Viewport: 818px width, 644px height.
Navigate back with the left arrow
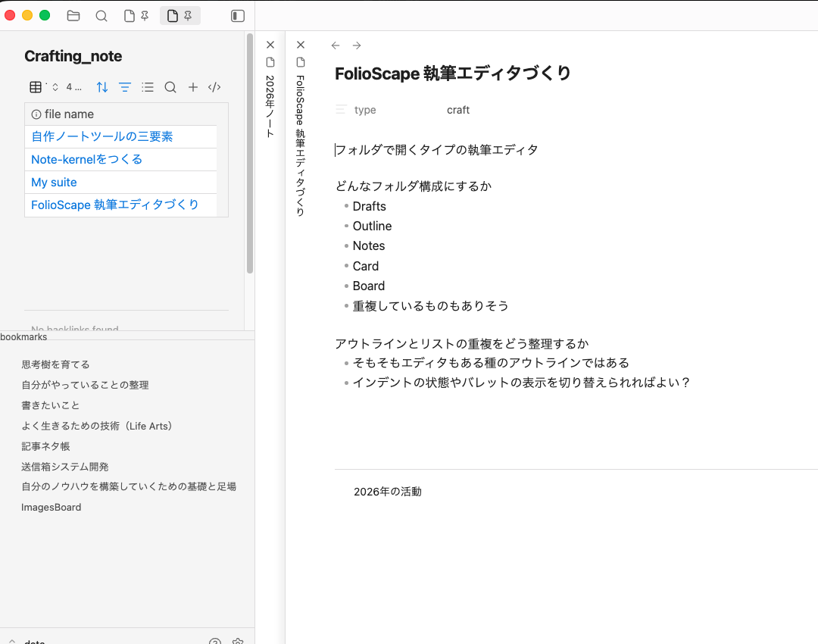point(336,45)
